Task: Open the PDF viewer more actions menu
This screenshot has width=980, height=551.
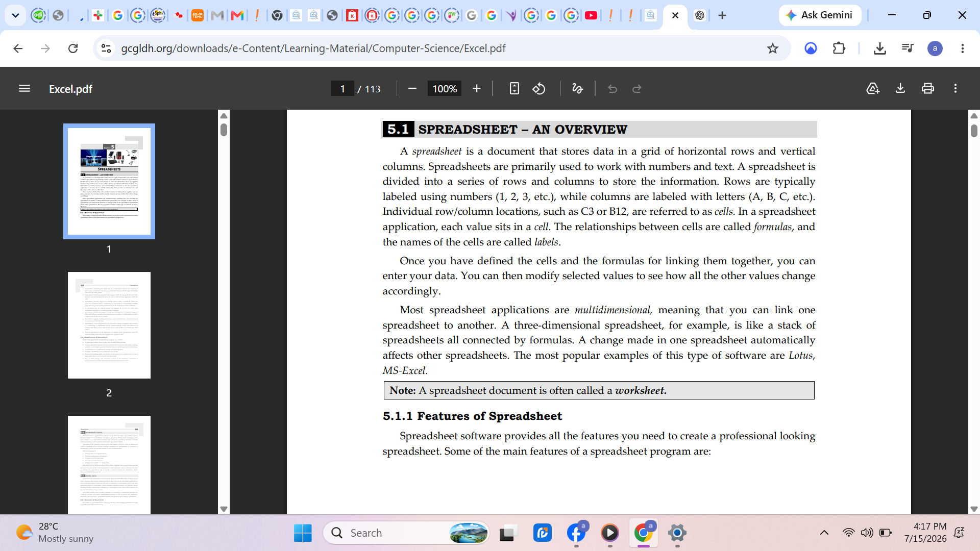Action: [x=955, y=89]
